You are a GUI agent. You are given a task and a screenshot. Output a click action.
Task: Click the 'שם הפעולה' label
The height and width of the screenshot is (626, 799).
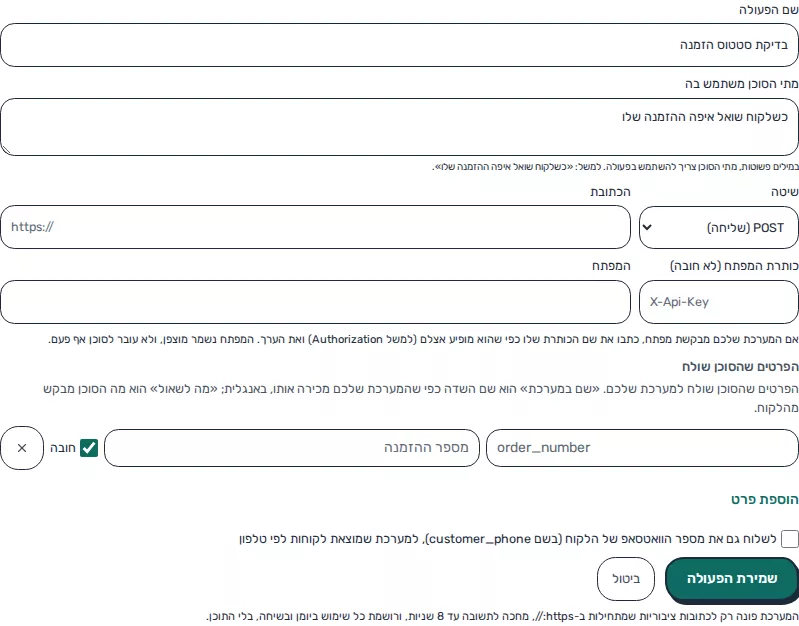[768, 10]
